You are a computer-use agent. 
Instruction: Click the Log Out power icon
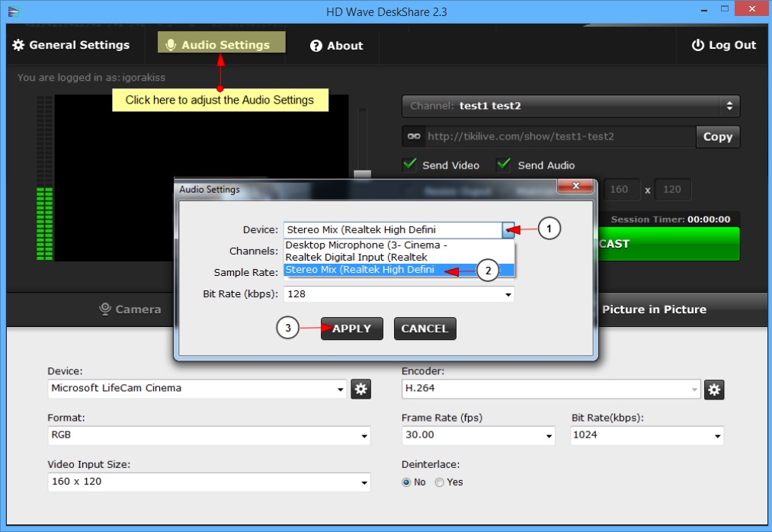coord(697,45)
